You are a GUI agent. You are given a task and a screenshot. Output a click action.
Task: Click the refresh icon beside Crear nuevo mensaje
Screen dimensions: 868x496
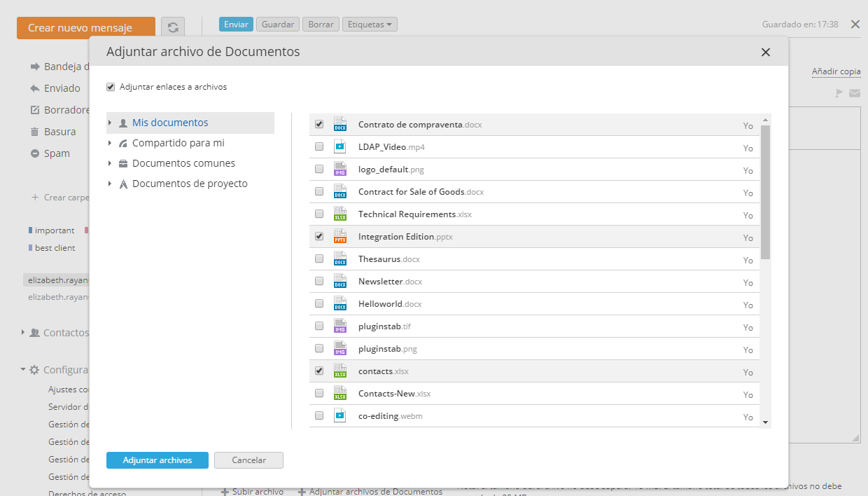pyautogui.click(x=173, y=27)
